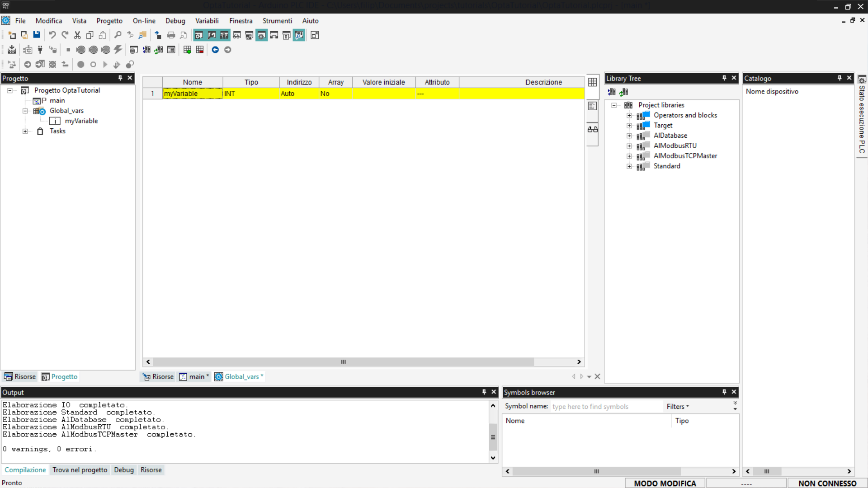Click the Tipo column header
The width and height of the screenshot is (868, 488).
tap(251, 82)
